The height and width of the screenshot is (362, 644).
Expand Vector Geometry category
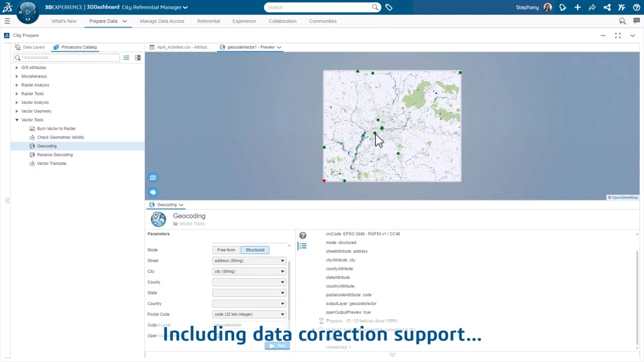(17, 111)
